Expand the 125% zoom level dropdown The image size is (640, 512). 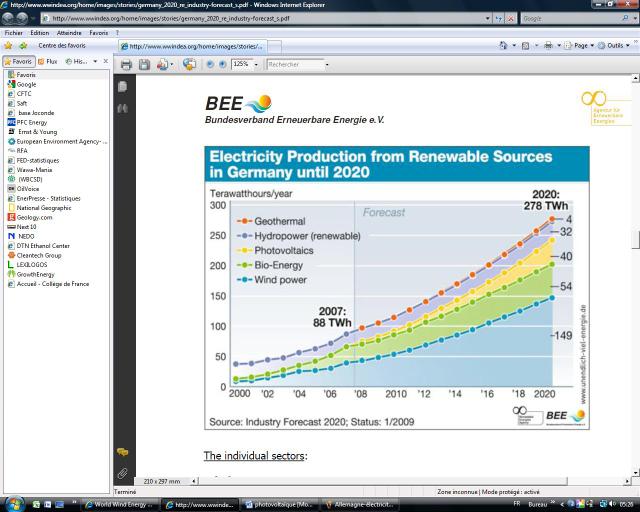[x=256, y=64]
